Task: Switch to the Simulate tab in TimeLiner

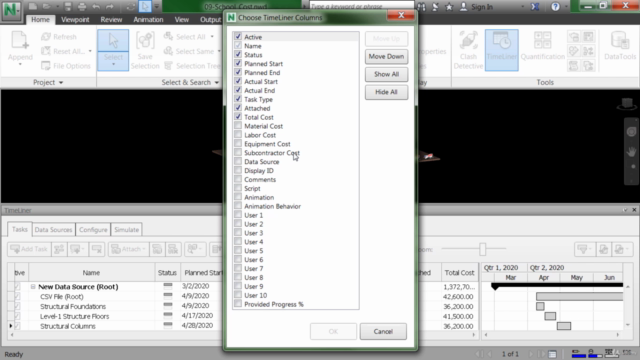Action: tap(127, 230)
